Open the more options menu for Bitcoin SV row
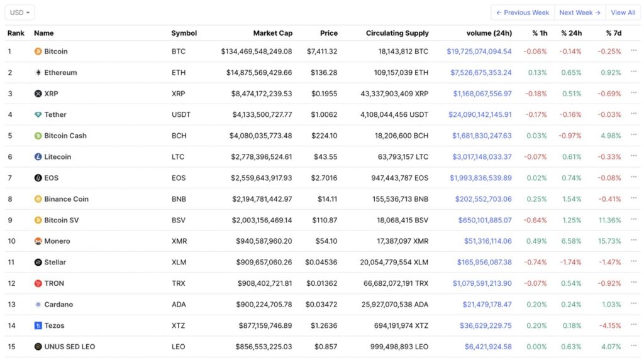 pyautogui.click(x=634, y=219)
